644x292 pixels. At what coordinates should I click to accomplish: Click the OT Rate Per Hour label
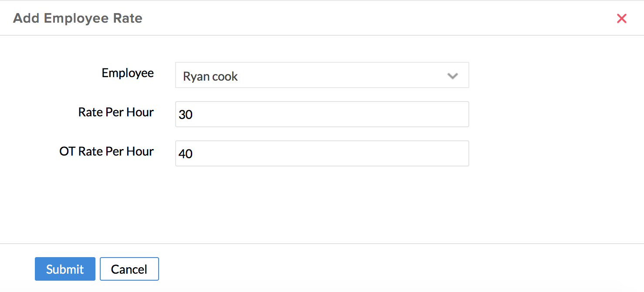click(107, 151)
